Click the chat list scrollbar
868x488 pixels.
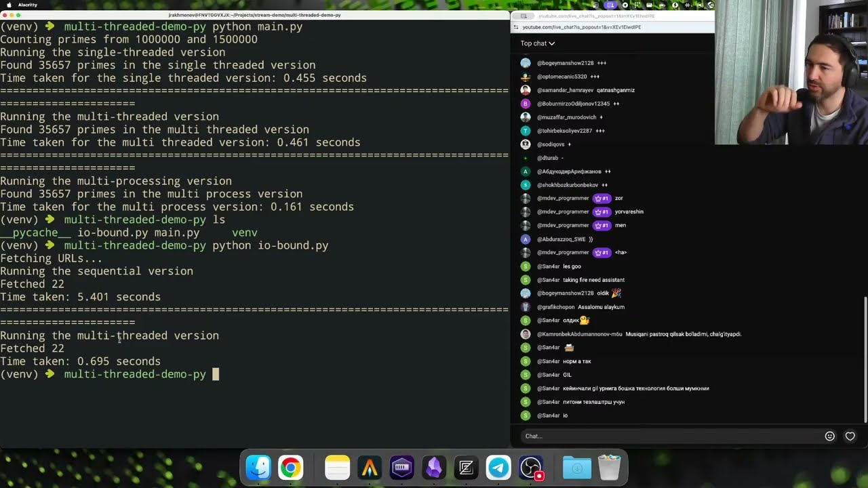865,359
